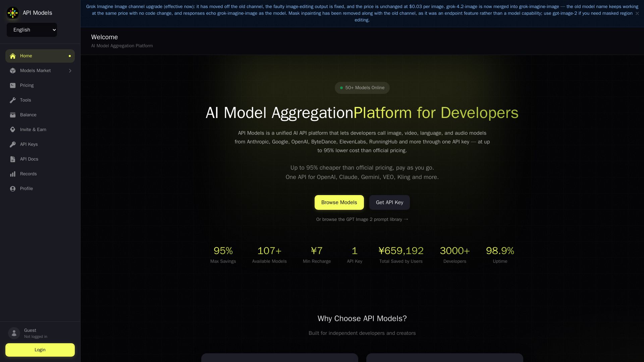Go to the Home menu item
This screenshot has width=644, height=362.
[40, 56]
